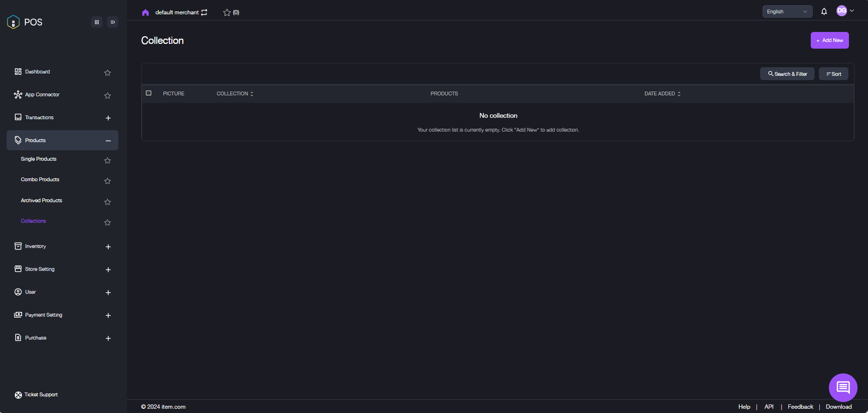Open the apps grid icon
This screenshot has height=413, width=868.
point(97,22)
